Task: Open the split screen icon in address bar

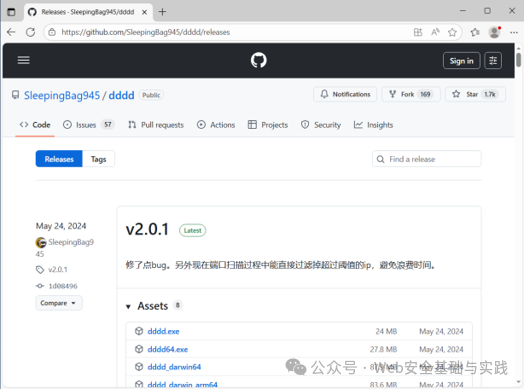Action: pos(418,32)
